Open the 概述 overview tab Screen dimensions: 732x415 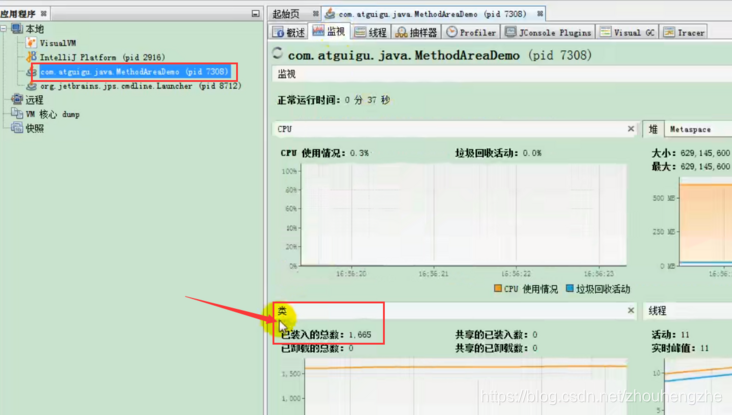tap(289, 32)
